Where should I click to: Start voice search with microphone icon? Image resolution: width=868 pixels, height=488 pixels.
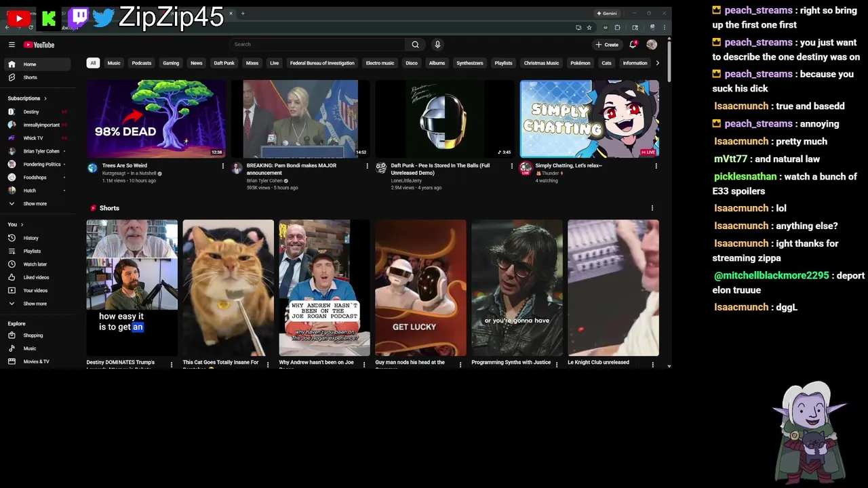click(437, 45)
